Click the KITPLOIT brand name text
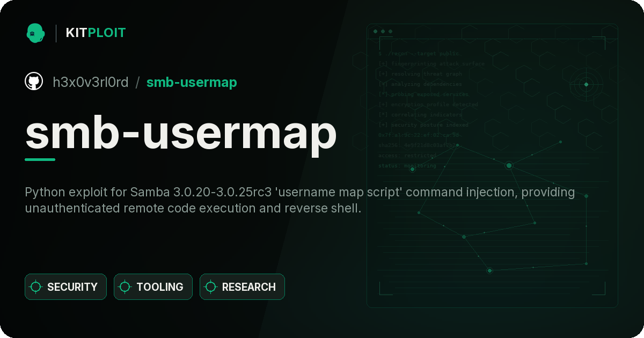 point(96,33)
